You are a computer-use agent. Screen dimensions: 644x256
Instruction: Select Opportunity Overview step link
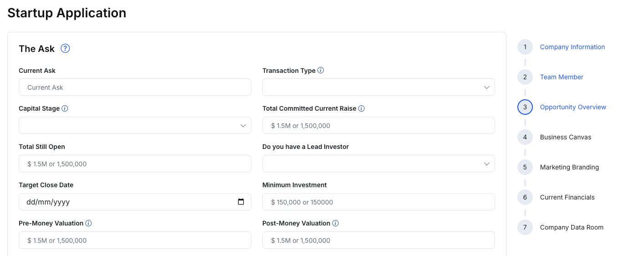point(572,107)
